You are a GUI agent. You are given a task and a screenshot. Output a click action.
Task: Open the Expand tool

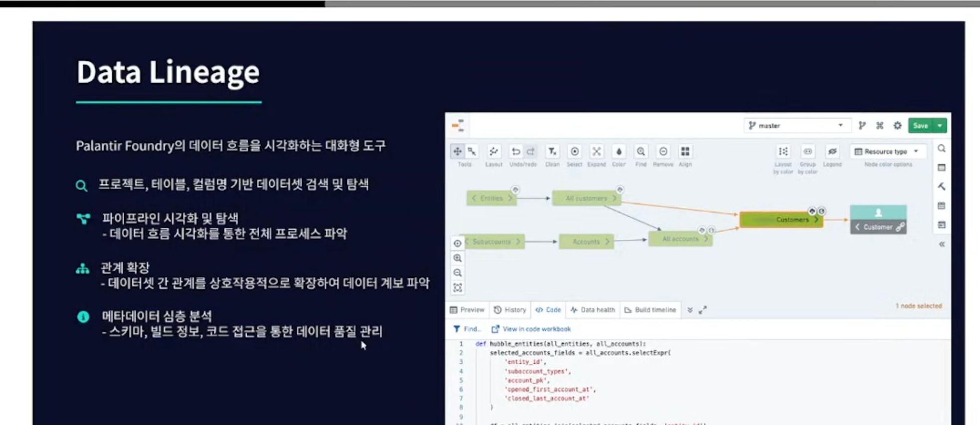click(597, 151)
